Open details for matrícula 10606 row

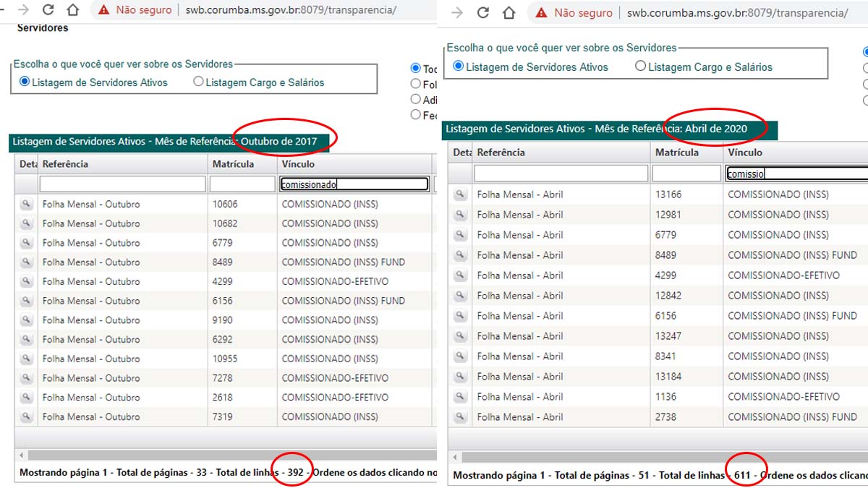pos(26,204)
